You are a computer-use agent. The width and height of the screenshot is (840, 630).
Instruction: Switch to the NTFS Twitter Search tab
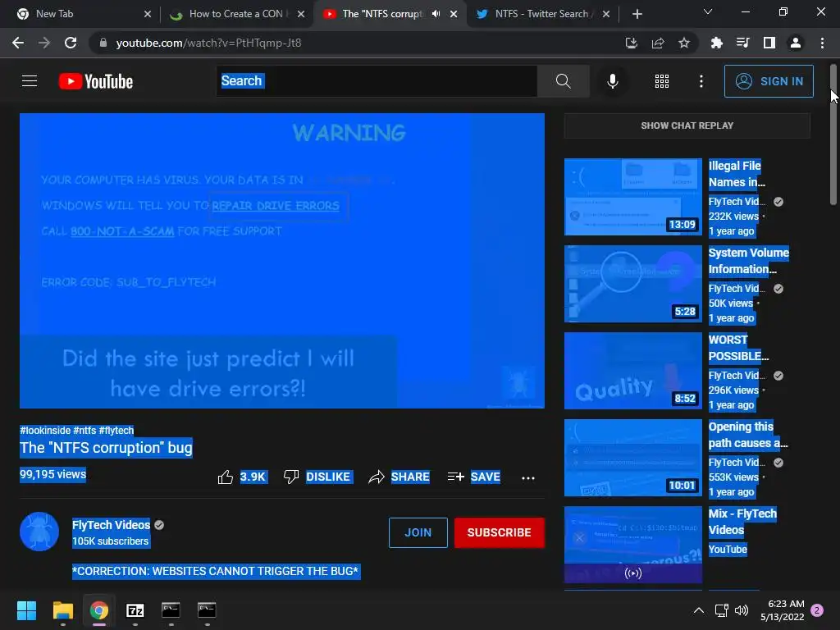[543, 14]
